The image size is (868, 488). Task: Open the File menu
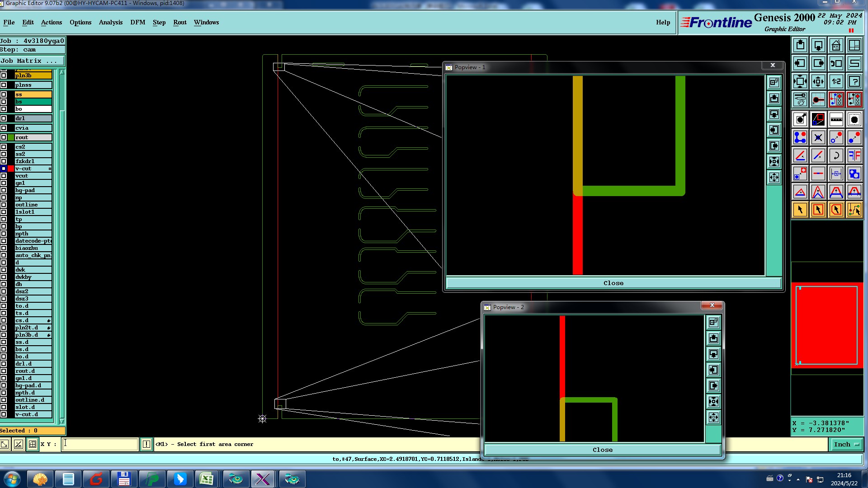pyautogui.click(x=9, y=22)
